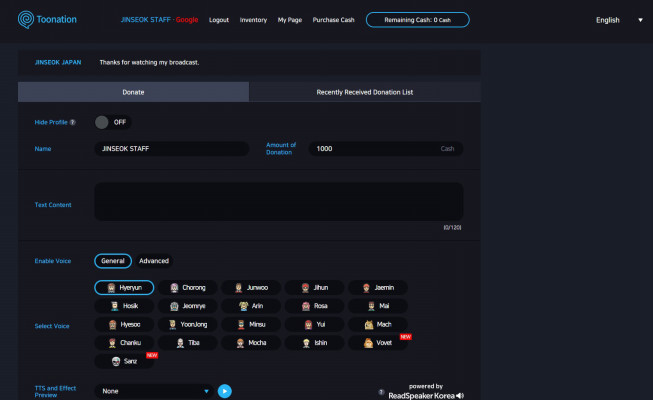Switch voice mode to General
The image size is (653, 400).
pyautogui.click(x=113, y=261)
